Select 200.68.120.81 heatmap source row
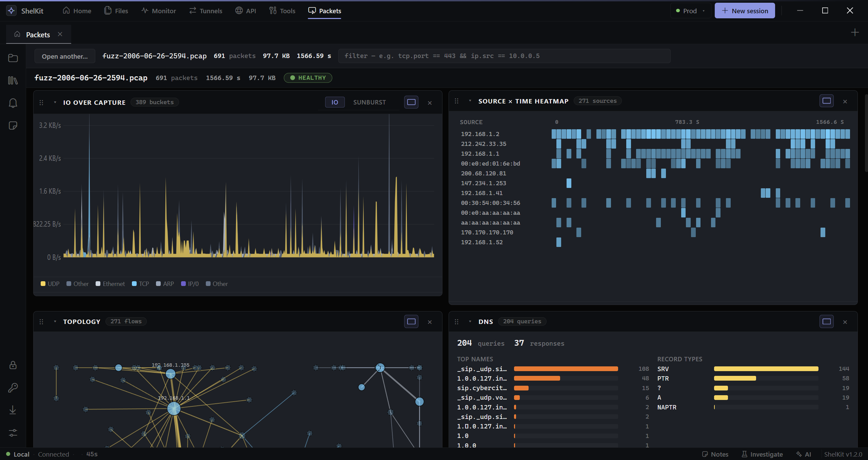868x460 pixels. coord(655,173)
